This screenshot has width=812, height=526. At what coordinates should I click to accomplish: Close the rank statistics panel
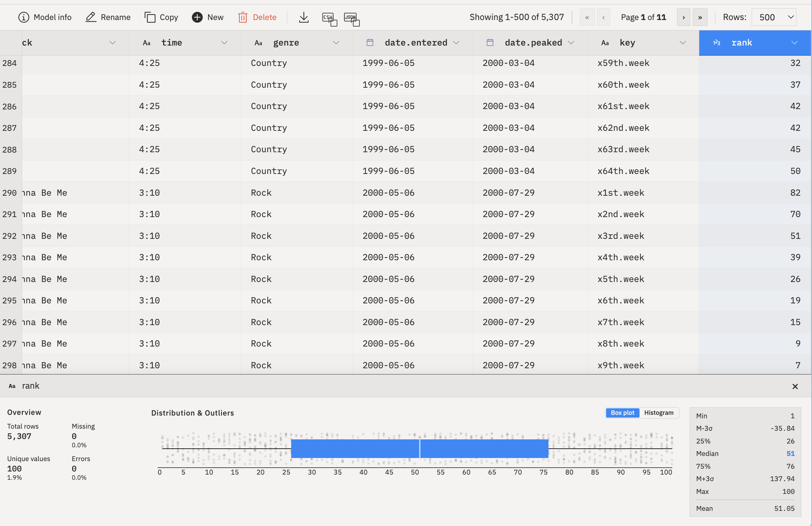tap(795, 387)
